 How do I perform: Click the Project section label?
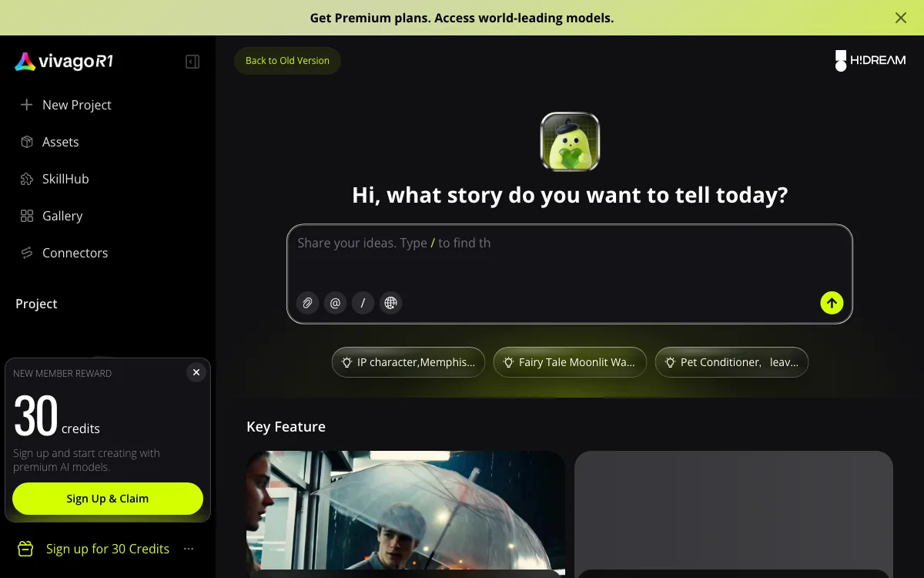point(36,304)
